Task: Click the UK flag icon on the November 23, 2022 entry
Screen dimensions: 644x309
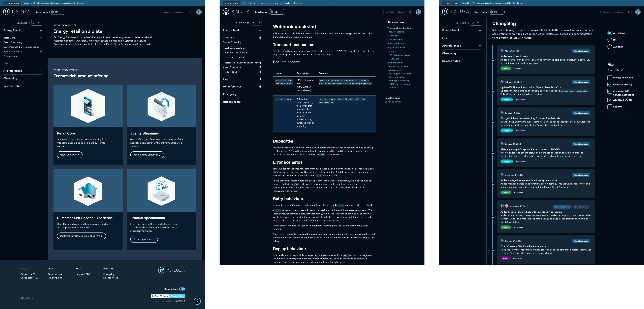Action: [x=507, y=206]
